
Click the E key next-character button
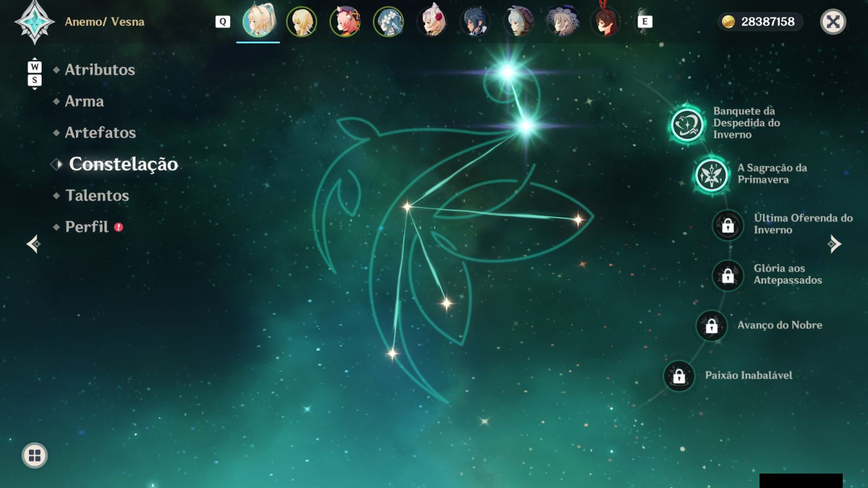(645, 22)
